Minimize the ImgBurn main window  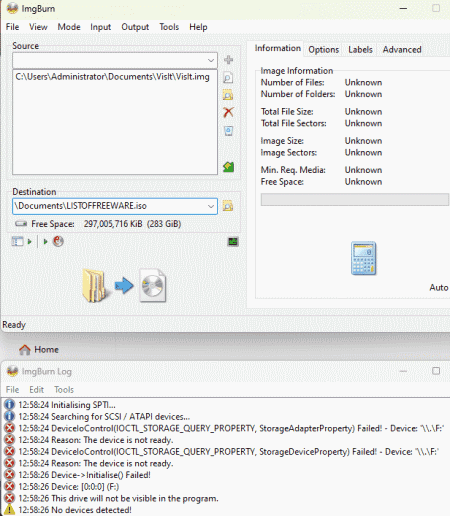click(x=403, y=8)
